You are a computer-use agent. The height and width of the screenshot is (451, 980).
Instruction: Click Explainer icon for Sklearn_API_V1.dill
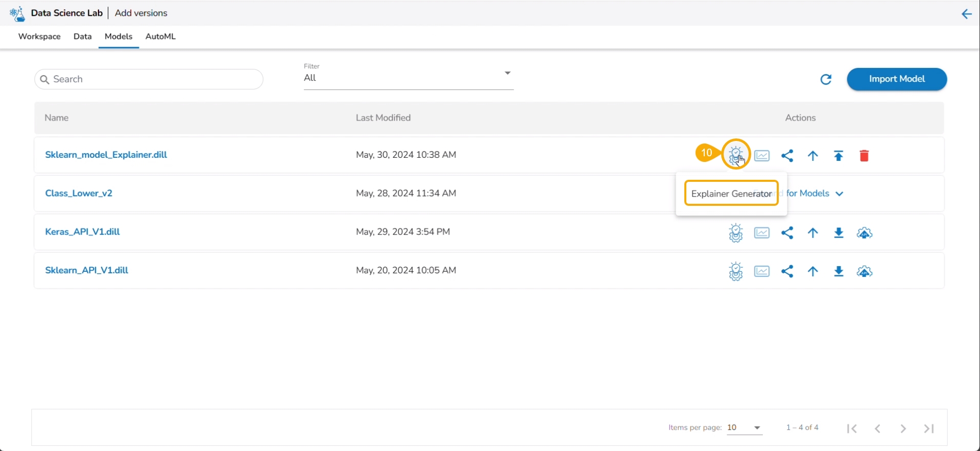[x=735, y=272]
